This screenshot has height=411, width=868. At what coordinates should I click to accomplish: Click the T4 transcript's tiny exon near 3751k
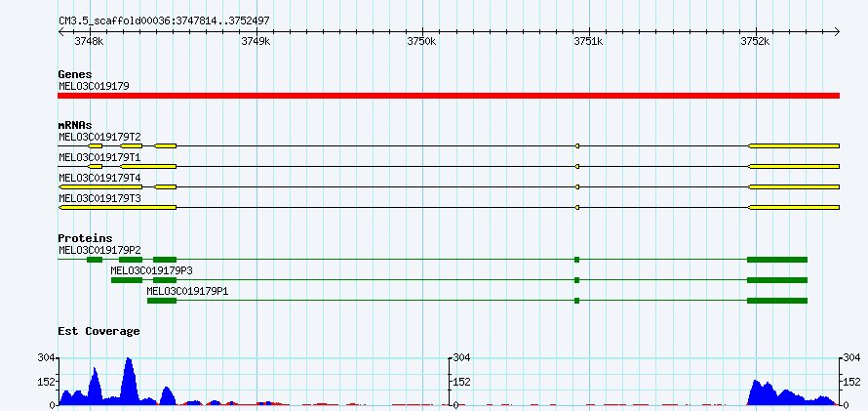point(577,186)
